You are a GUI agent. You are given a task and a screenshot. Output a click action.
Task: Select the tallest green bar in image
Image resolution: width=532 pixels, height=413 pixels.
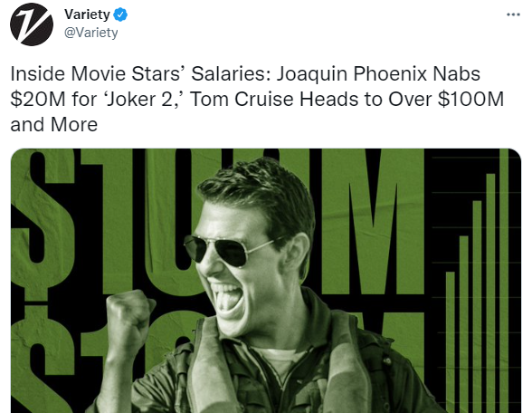pos(504,281)
